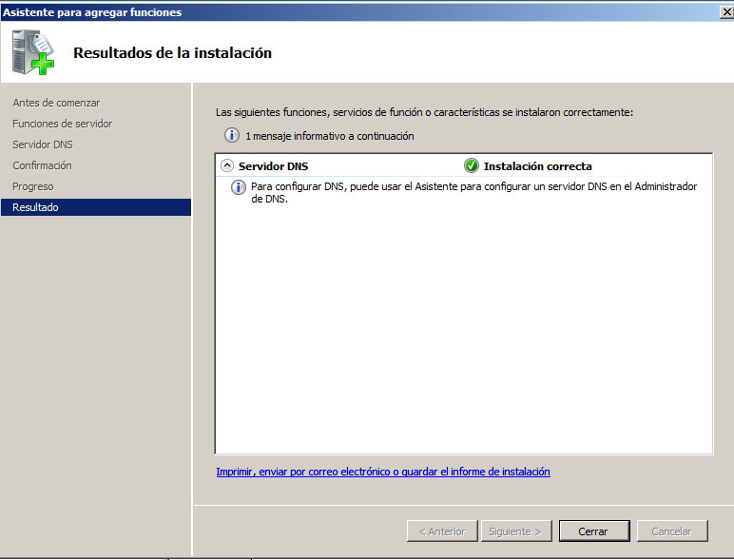Select highlighted 'Resultado' step
Viewport: 734px width, 560px height.
(x=35, y=207)
